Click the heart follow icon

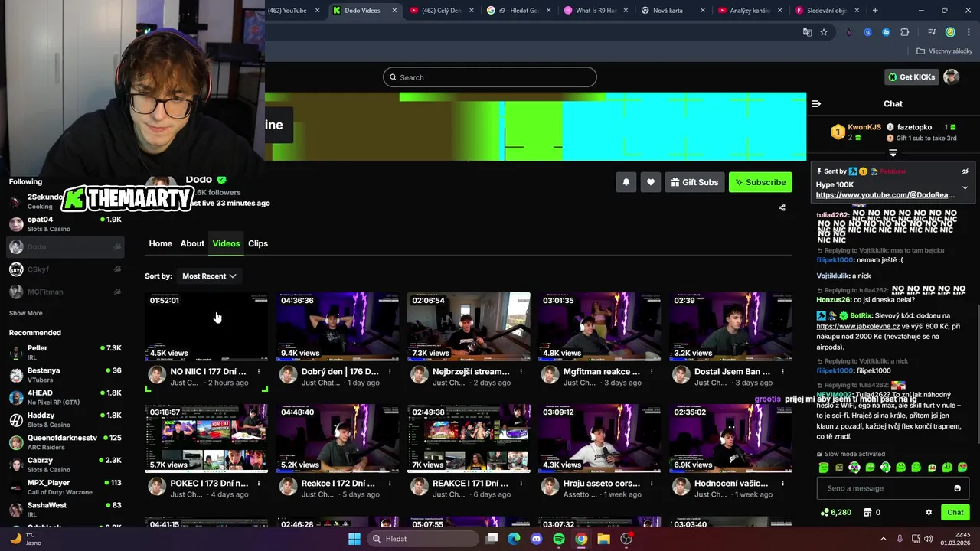pos(651,182)
